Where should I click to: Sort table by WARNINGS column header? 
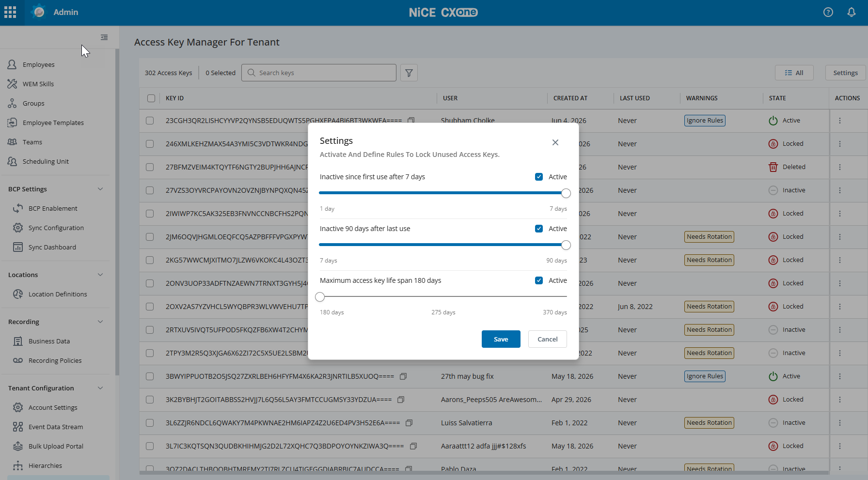tap(702, 98)
